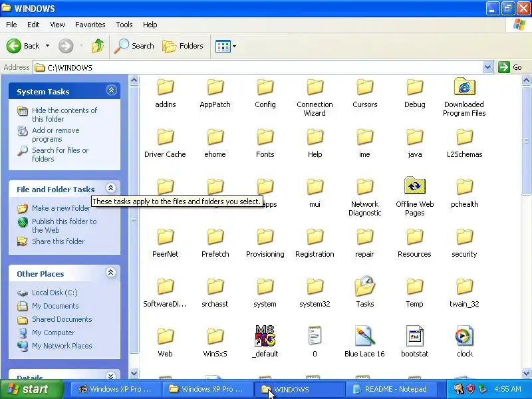Click file list scroll up arrow

coord(526,80)
